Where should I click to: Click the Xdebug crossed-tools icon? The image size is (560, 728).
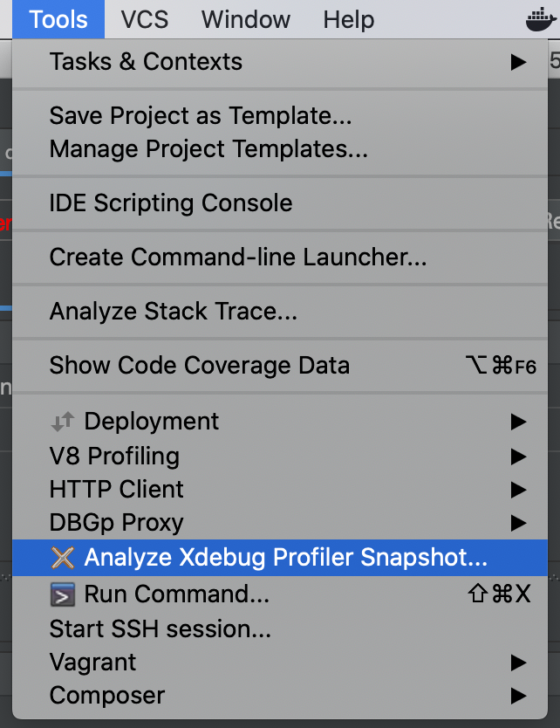coord(63,558)
